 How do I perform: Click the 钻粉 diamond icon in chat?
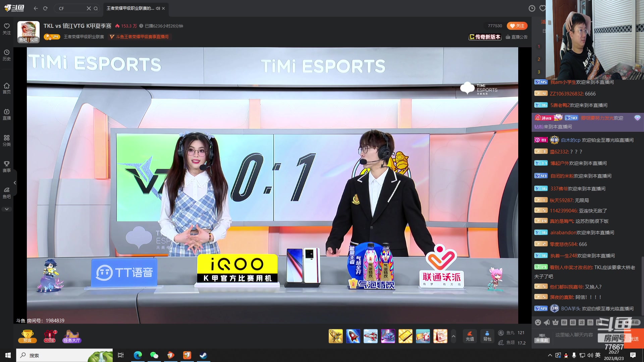[x=637, y=118]
